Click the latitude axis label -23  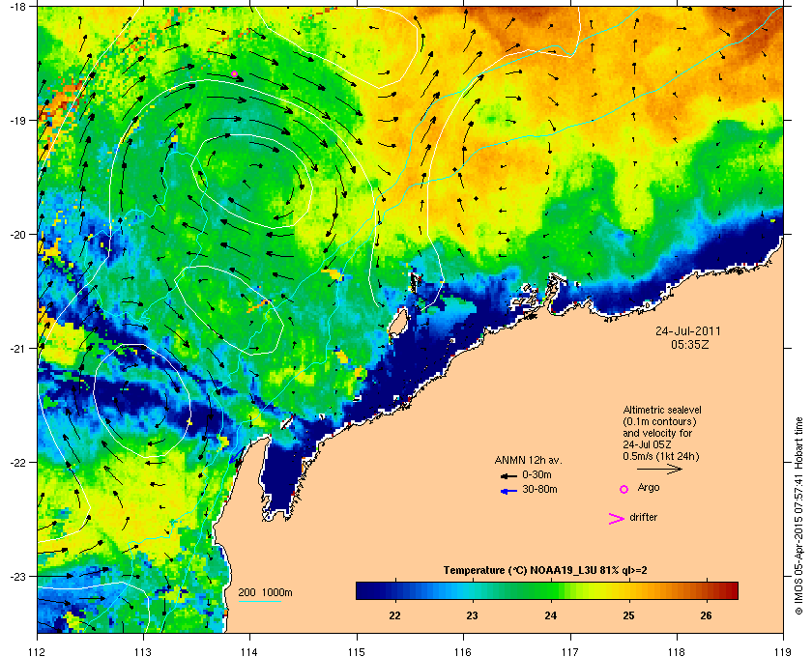(x=17, y=576)
